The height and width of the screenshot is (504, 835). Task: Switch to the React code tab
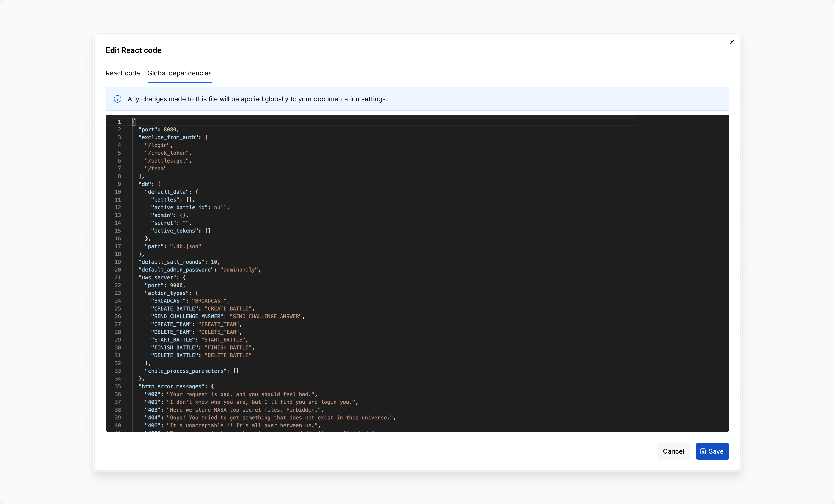(x=123, y=73)
